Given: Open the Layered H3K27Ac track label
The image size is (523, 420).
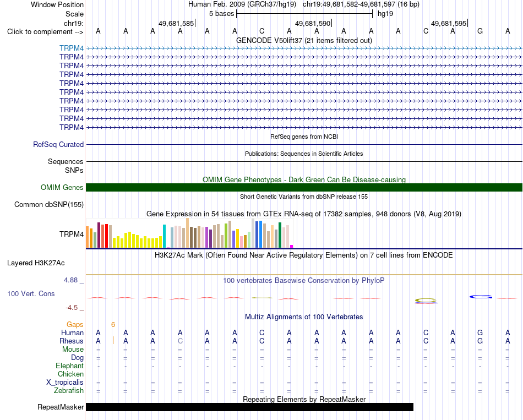Looking at the screenshot, I should 36,263.
